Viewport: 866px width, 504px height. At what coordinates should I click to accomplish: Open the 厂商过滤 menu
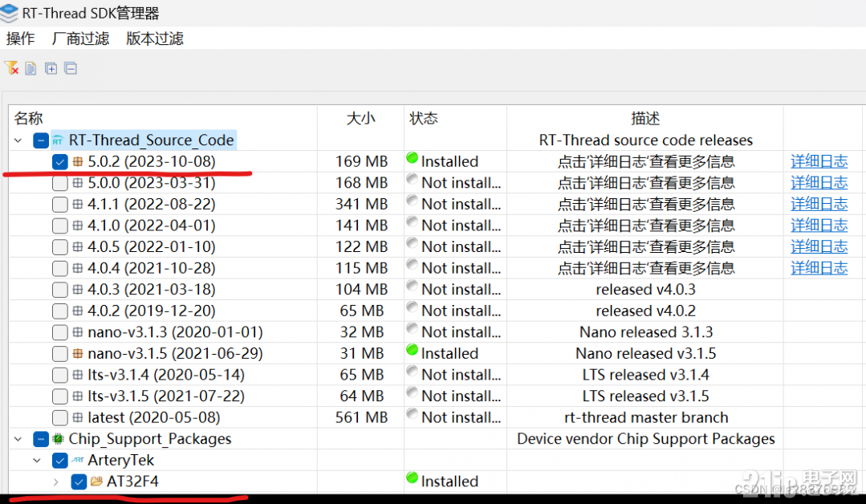tap(80, 39)
